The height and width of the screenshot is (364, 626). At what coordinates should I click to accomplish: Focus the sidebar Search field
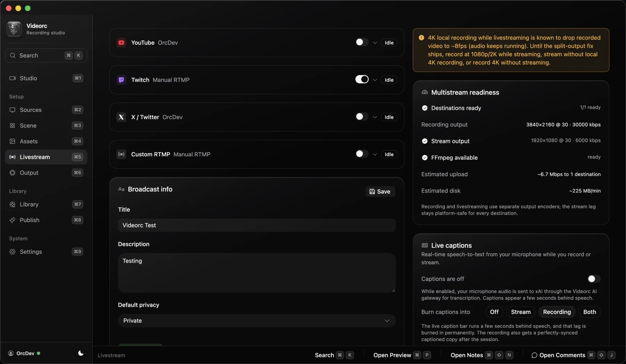point(46,55)
